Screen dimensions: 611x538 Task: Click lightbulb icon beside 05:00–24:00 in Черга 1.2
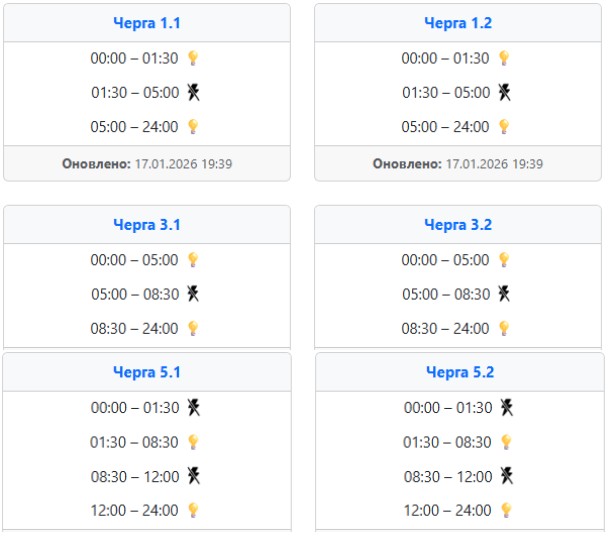(x=505, y=126)
